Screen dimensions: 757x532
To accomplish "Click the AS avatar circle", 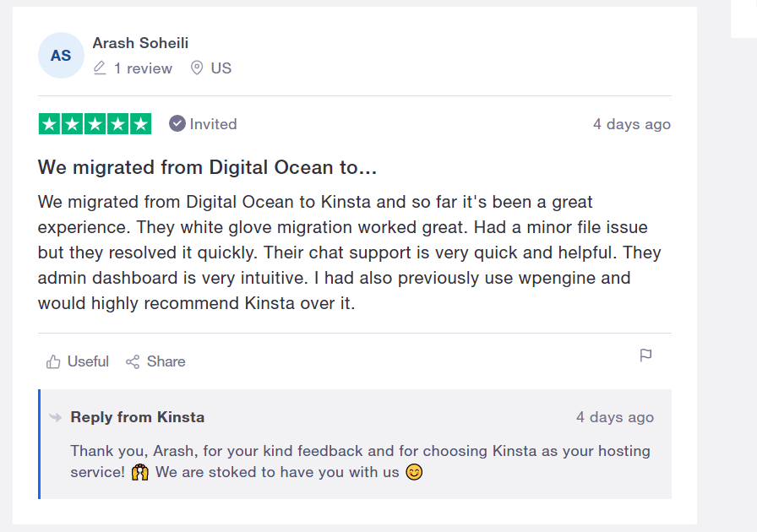I will (61, 56).
